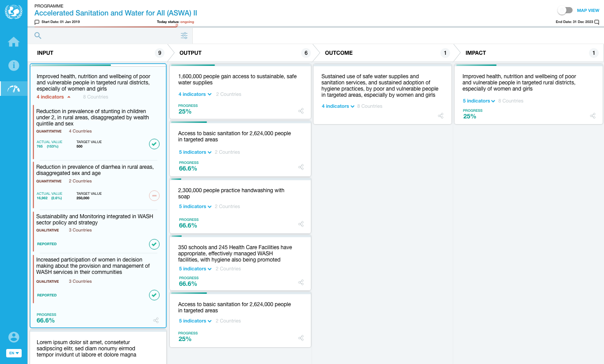
Task: Click actual value 16,962 (2.6%)
Action: click(x=49, y=198)
